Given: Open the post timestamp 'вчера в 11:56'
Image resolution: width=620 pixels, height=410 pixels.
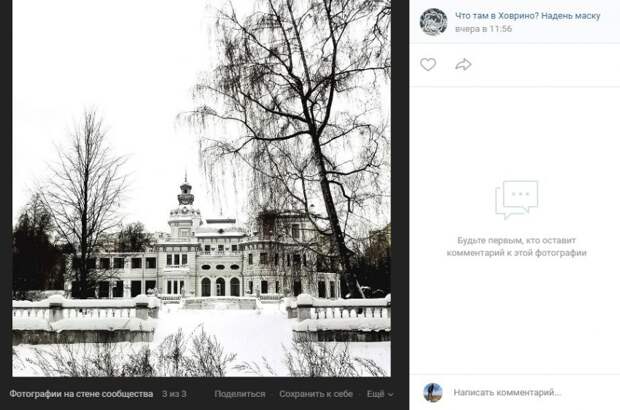Looking at the screenshot, I should coord(483,29).
